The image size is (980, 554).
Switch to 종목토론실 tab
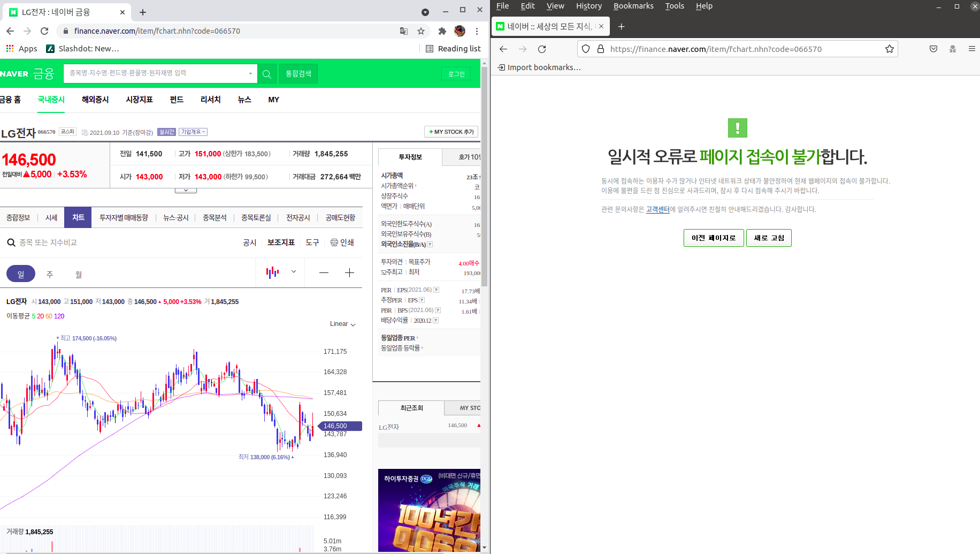click(256, 218)
